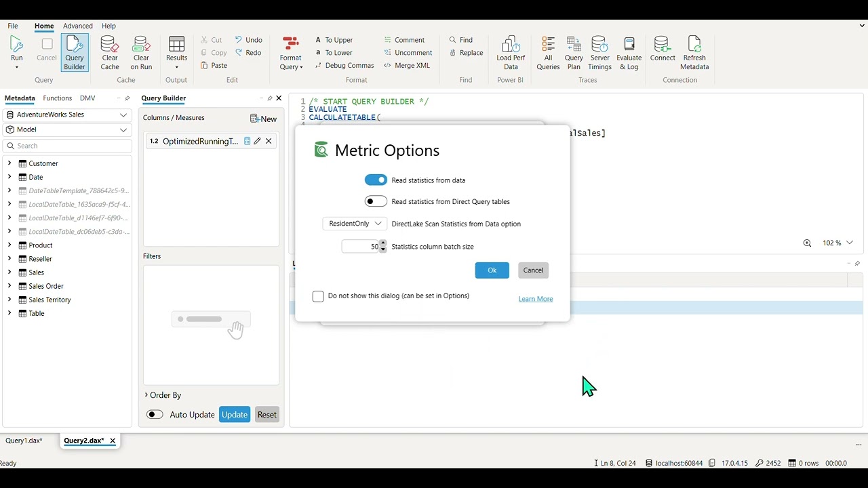
Task: Switch to the Advanced ribbon tab
Action: 78,26
